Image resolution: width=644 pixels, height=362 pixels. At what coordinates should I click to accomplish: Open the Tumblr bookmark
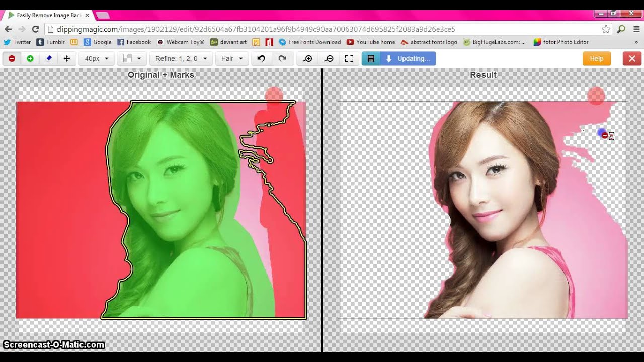[51, 42]
